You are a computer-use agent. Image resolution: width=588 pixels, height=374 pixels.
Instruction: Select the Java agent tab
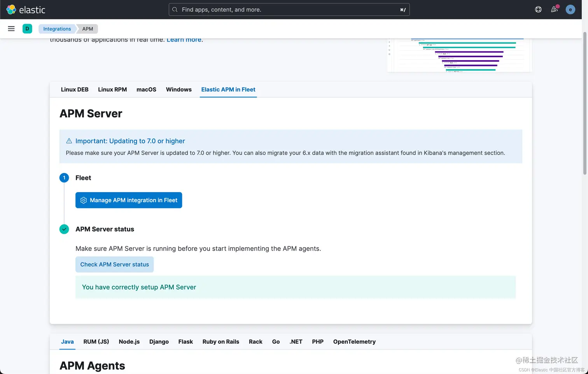coord(67,342)
